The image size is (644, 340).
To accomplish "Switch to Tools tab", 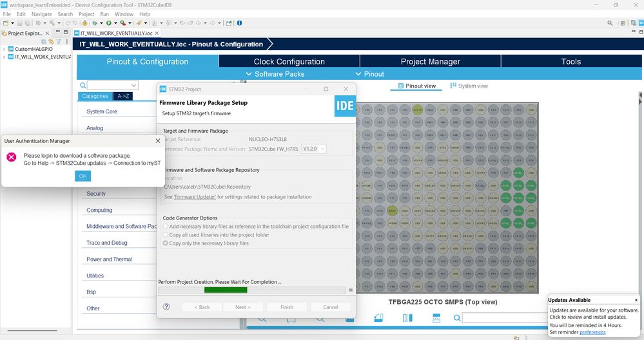I will [571, 62].
